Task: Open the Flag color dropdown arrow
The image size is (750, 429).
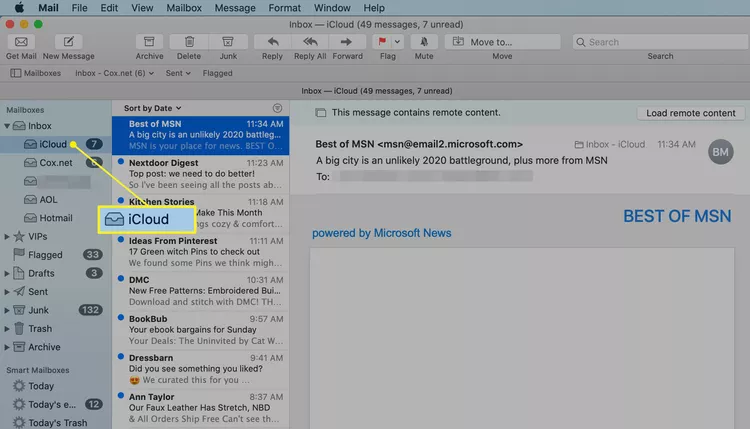Action: [x=397, y=42]
